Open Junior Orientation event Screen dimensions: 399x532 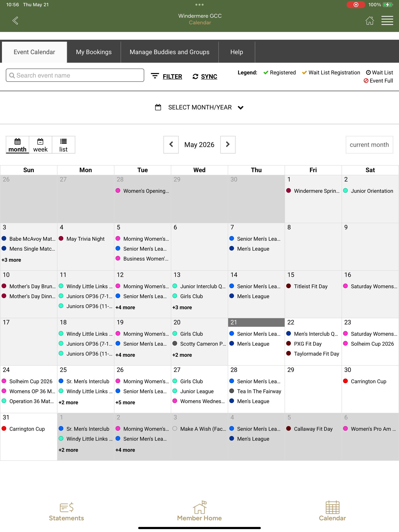click(x=368, y=191)
